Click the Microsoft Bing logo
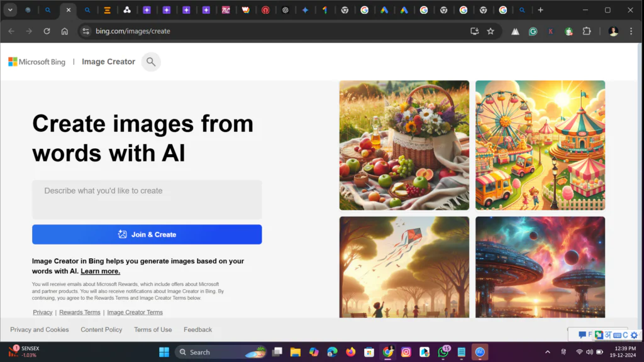 (x=36, y=62)
